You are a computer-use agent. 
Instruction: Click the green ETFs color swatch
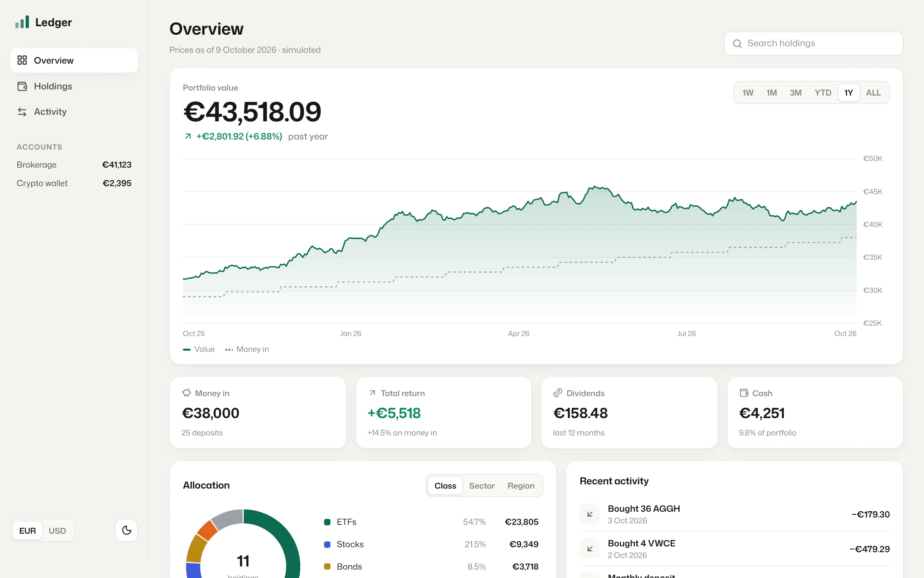tap(327, 522)
